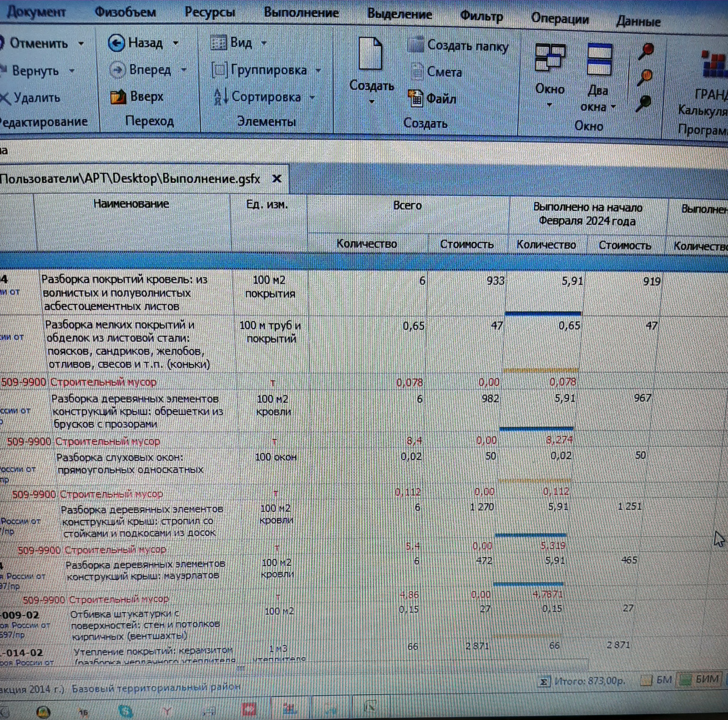
Task: Click the sum sigma icon near Итого
Action: [x=543, y=682]
